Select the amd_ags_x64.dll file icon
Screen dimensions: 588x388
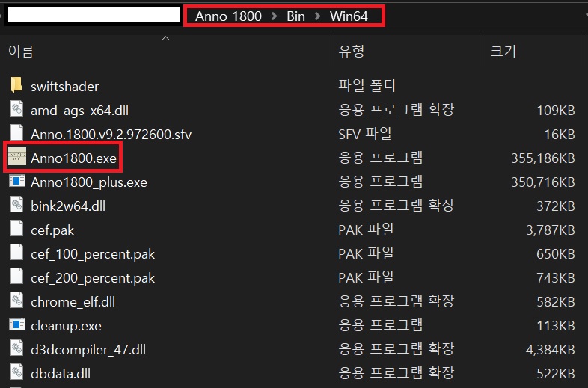click(16, 108)
